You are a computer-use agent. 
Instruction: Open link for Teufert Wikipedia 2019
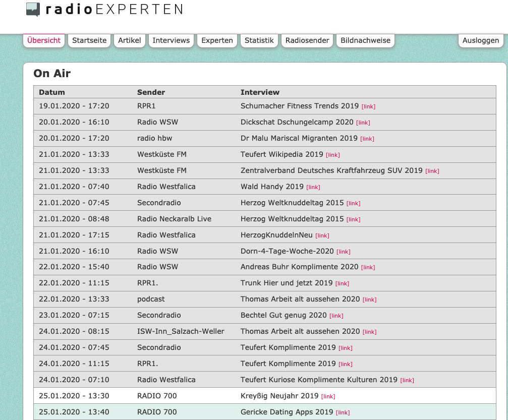[333, 155]
